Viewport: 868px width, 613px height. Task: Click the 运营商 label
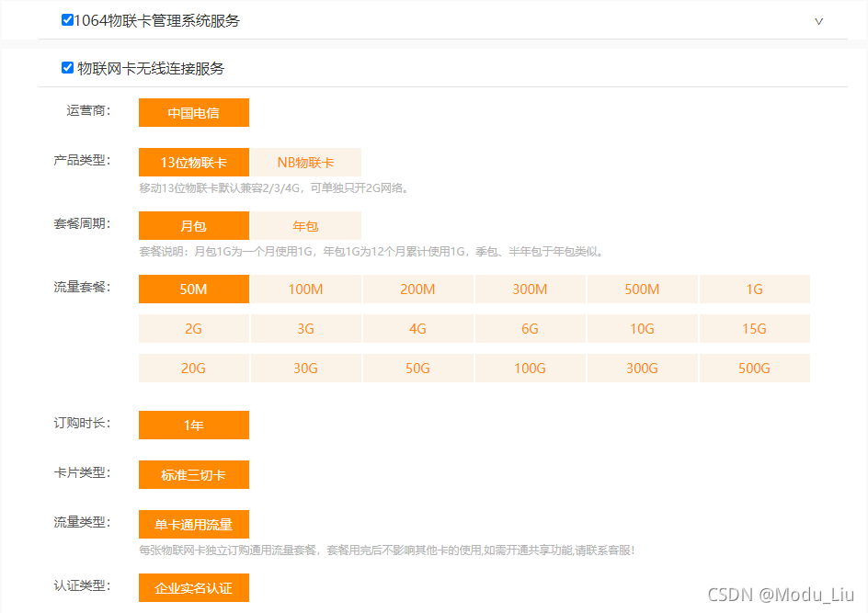(x=88, y=110)
